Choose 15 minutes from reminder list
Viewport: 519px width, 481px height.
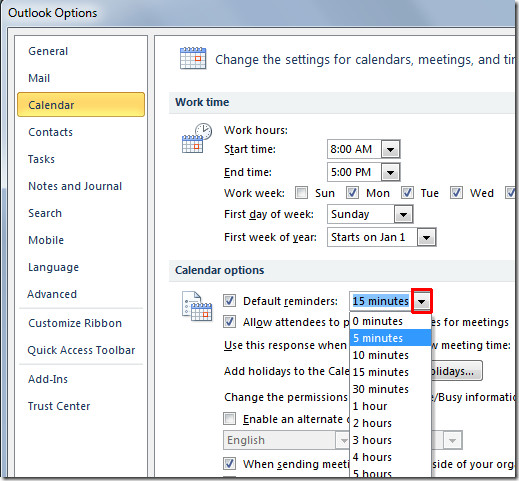(390, 372)
